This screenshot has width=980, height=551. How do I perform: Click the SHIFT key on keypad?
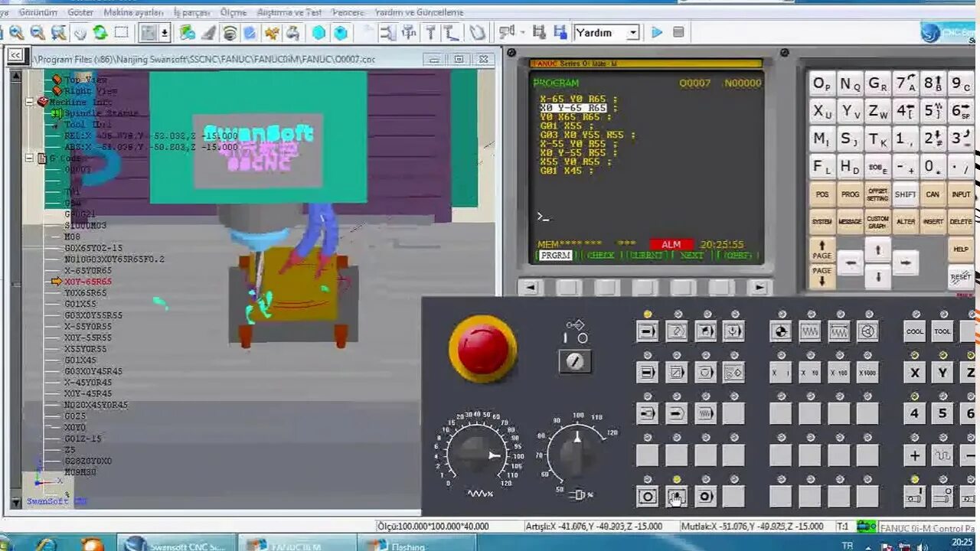click(x=906, y=194)
